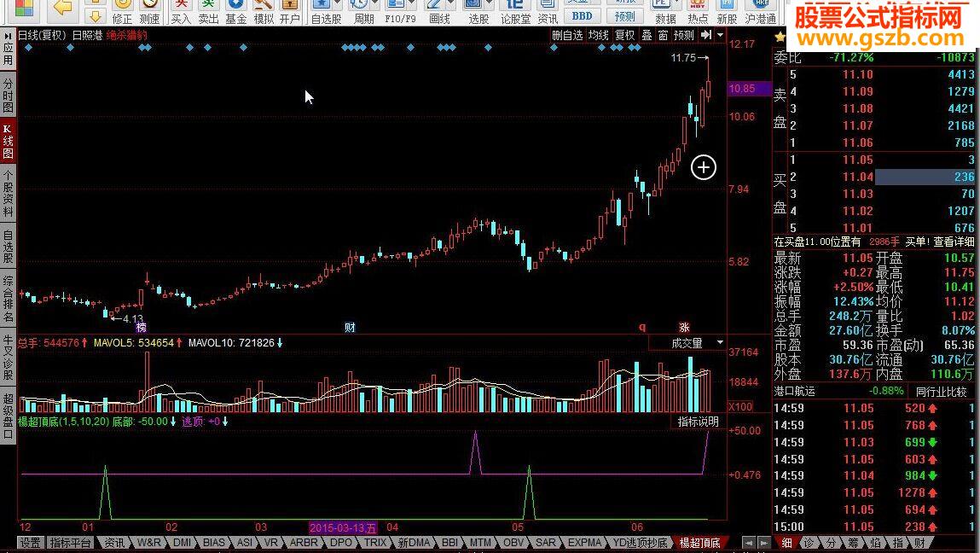The width and height of the screenshot is (980, 553).
Task: Open 数据 data icon
Action: (x=665, y=12)
